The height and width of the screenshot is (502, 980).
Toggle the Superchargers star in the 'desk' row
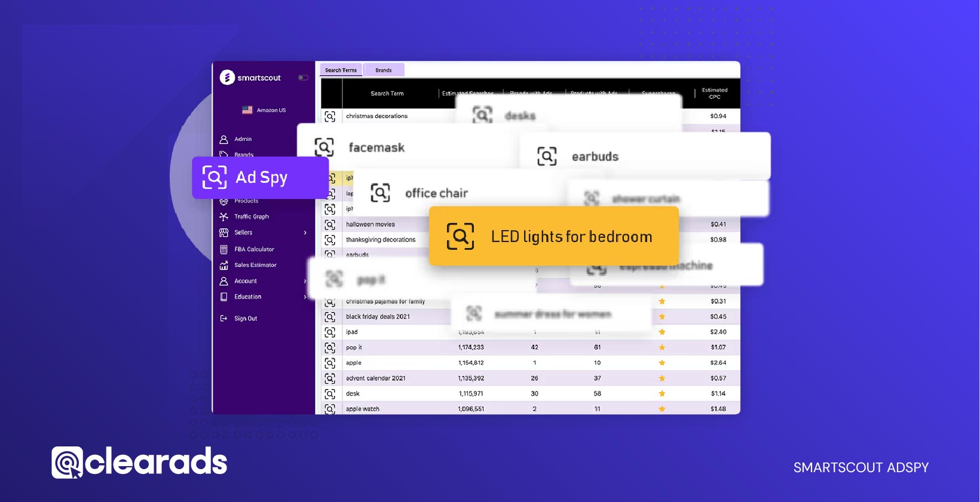click(x=662, y=394)
